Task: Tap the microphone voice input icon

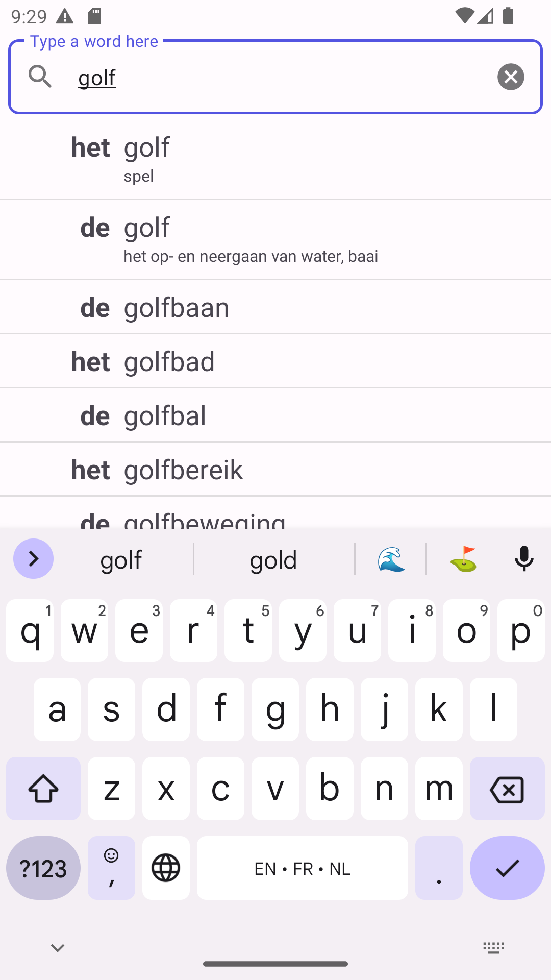Action: point(524,559)
